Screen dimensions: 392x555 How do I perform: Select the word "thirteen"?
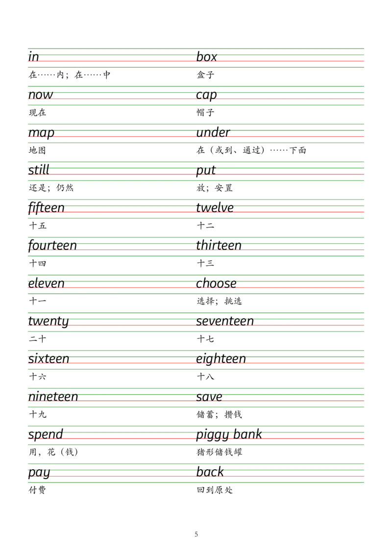pos(219,245)
